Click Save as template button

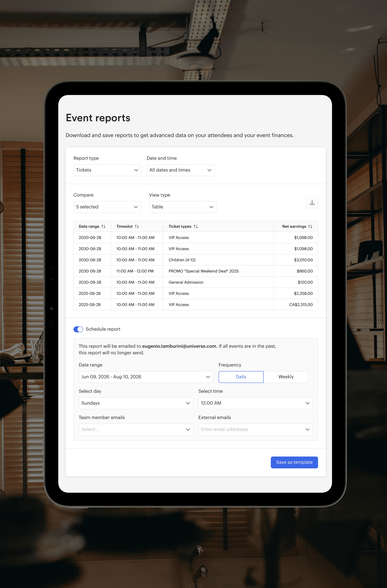(294, 462)
